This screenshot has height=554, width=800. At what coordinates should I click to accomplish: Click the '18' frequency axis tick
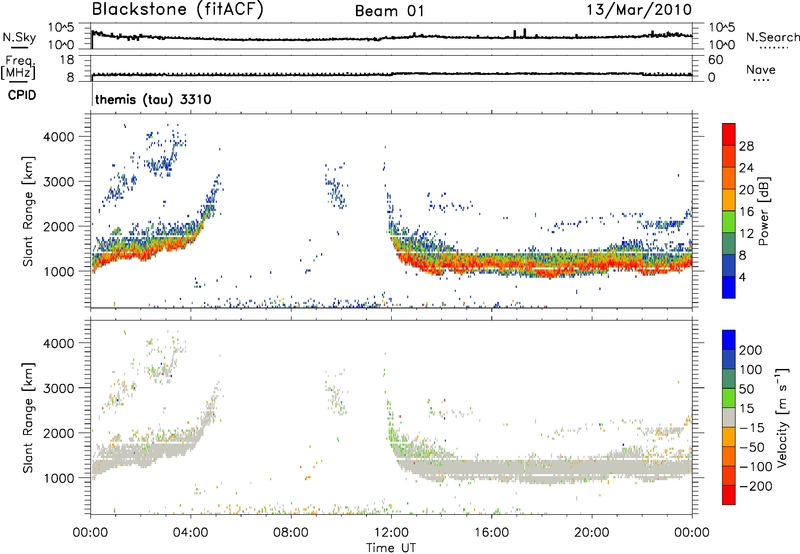point(66,60)
